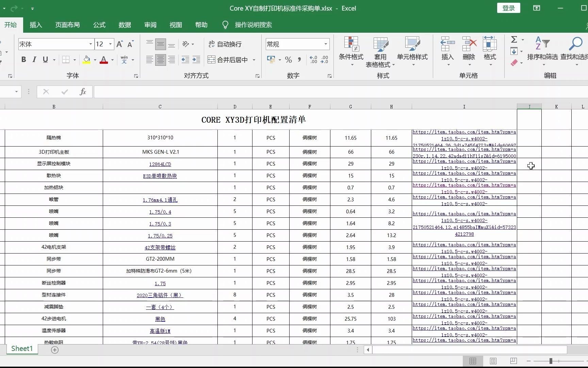This screenshot has height=368, width=588.
Task: Click 登录 sign in button
Action: pyautogui.click(x=509, y=8)
